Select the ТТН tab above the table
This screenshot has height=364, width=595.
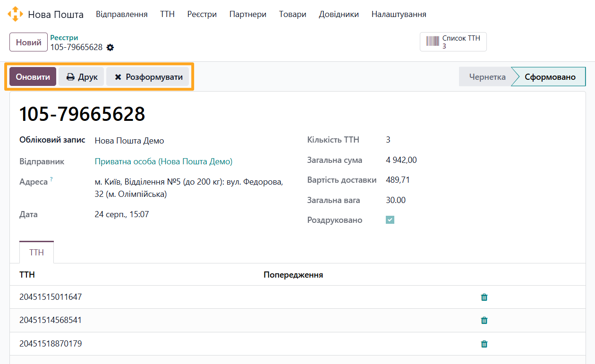coord(36,252)
